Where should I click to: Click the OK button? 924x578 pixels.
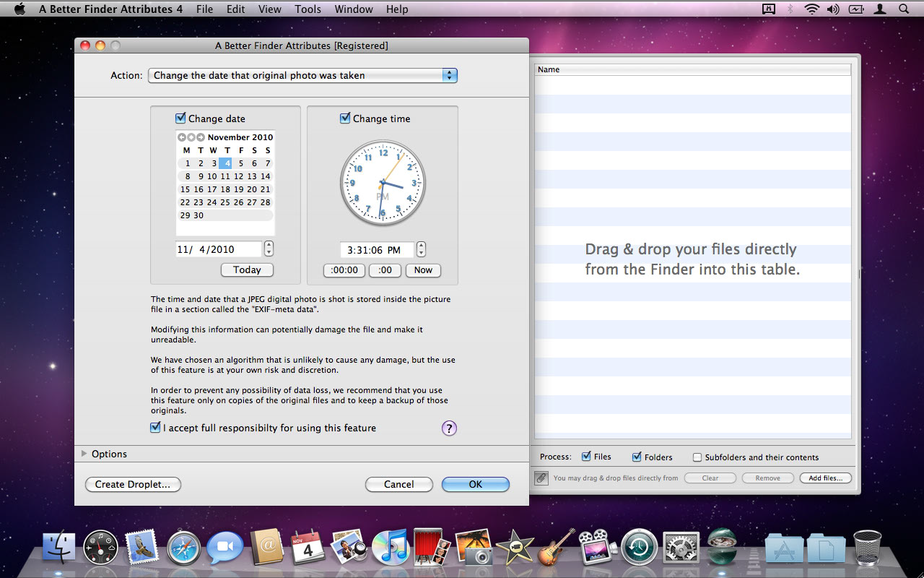pyautogui.click(x=476, y=484)
